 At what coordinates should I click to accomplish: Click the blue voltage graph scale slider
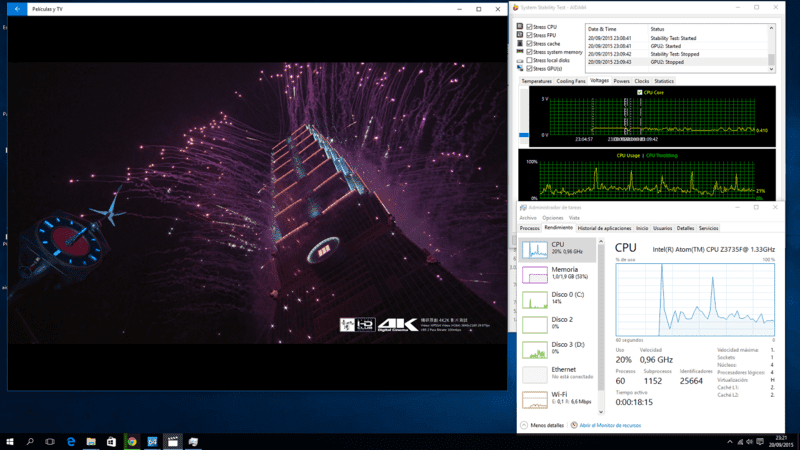523,135
